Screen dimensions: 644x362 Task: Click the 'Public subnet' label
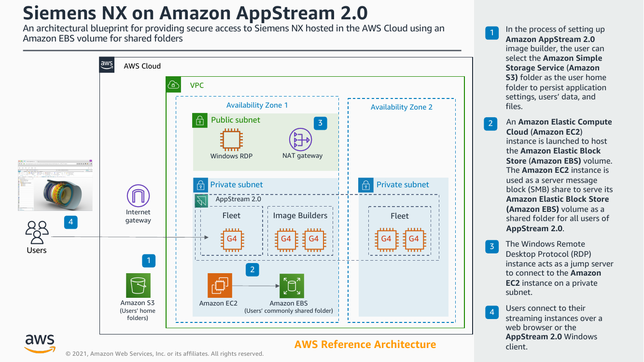(x=236, y=120)
